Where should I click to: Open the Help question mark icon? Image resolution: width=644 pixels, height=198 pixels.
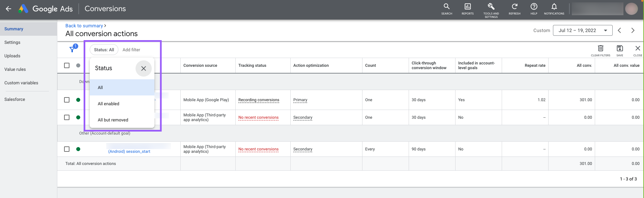click(534, 9)
